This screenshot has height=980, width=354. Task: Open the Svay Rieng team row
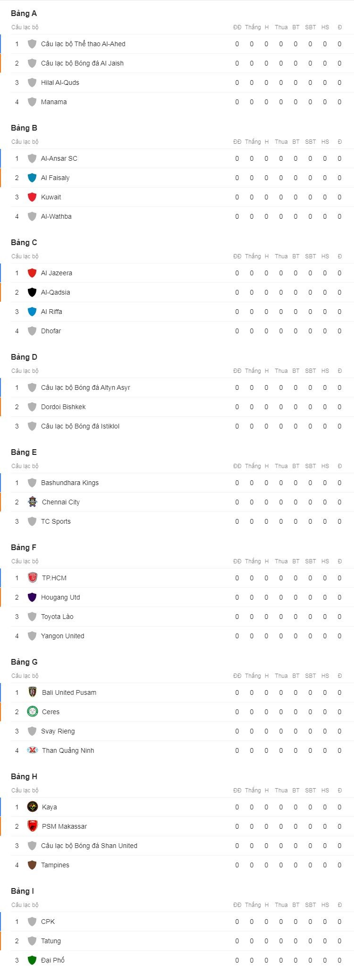[x=182, y=731]
